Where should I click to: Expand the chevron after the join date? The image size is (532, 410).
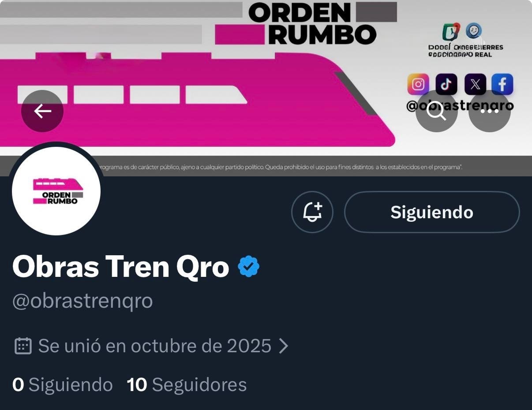tap(284, 346)
